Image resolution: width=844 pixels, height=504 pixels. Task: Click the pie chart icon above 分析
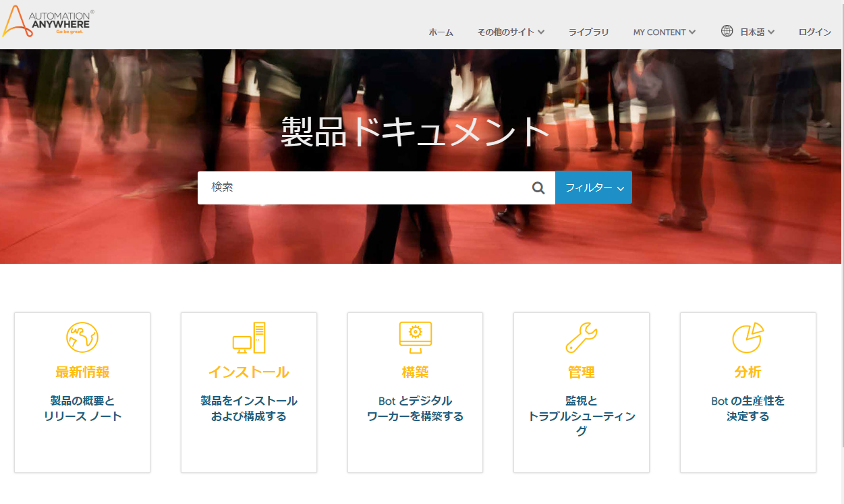point(748,337)
